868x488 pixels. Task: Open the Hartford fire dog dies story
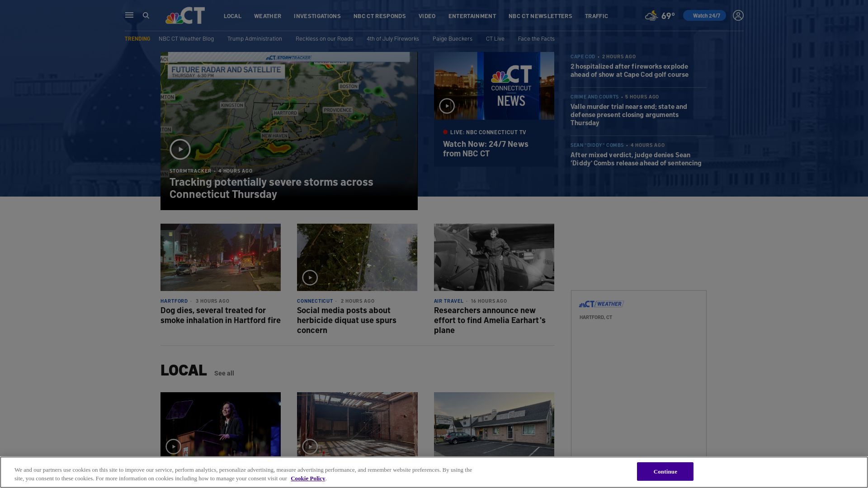point(220,315)
